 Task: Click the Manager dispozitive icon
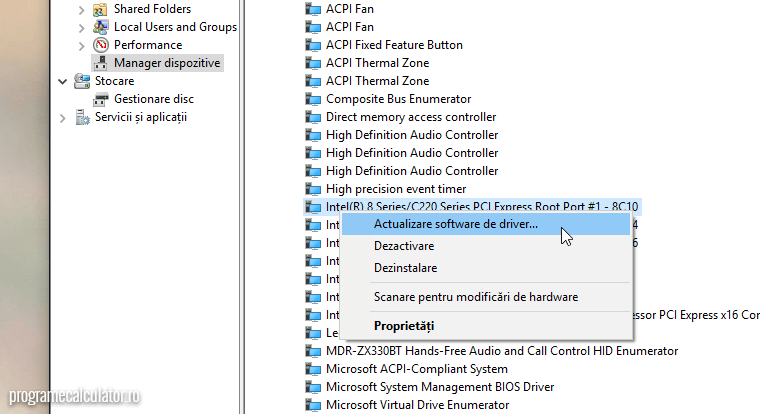click(x=101, y=63)
